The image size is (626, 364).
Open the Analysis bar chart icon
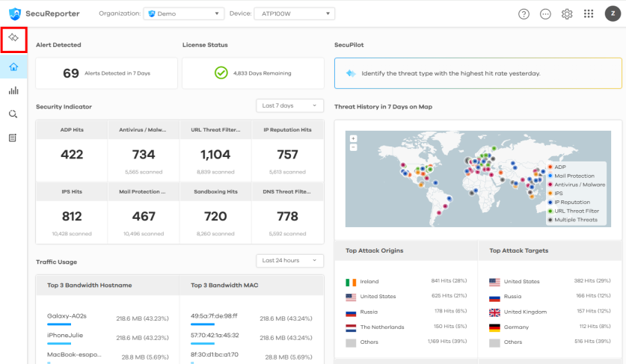tap(13, 90)
